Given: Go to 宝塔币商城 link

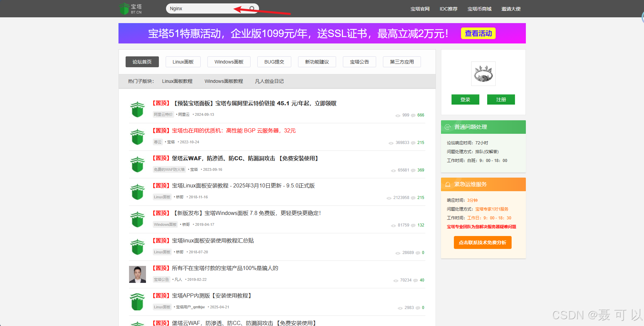Looking at the screenshot, I should [479, 9].
